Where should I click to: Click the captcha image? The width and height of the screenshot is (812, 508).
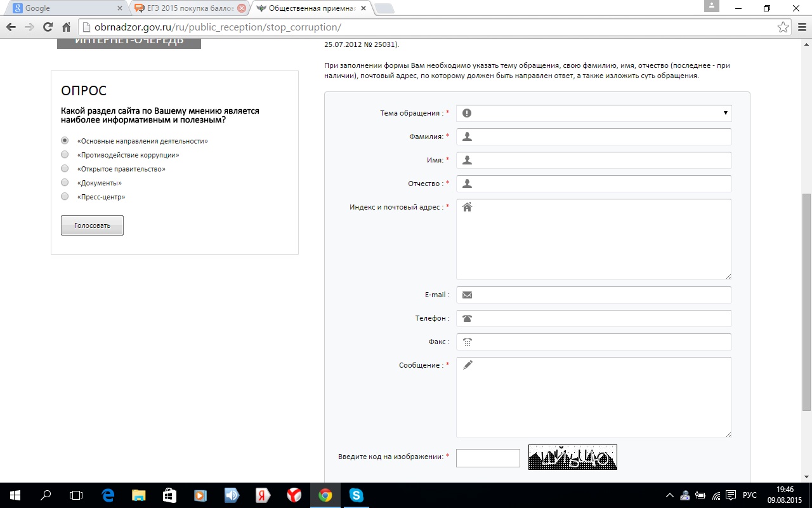click(573, 457)
